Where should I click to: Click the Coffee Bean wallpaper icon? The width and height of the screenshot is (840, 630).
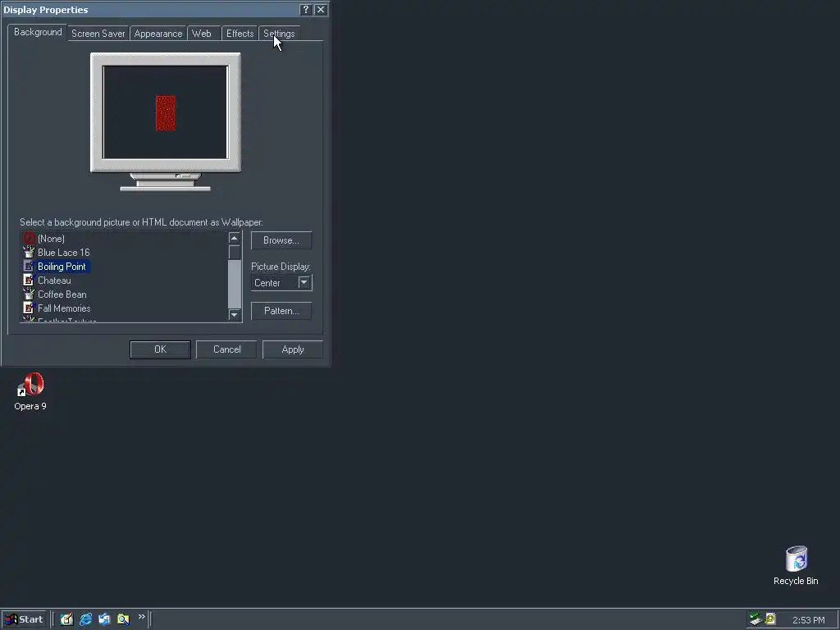[29, 294]
